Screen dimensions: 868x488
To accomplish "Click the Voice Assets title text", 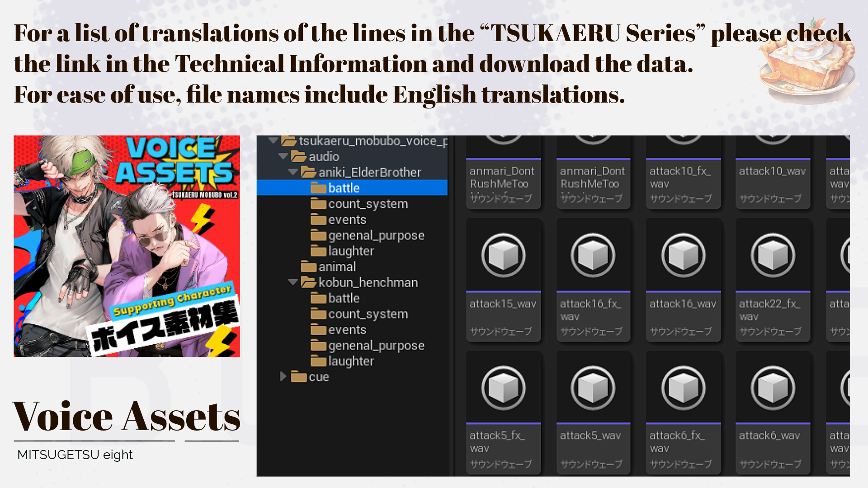I will (127, 416).
